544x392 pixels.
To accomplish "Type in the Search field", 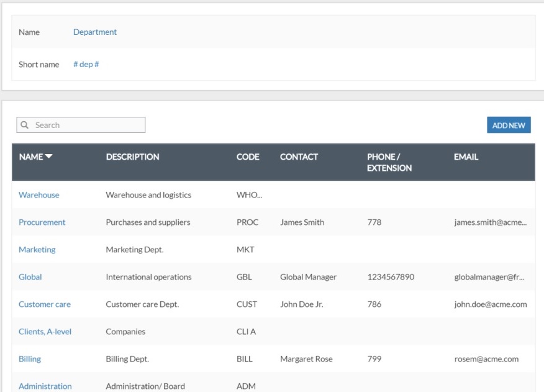I will tap(87, 125).
